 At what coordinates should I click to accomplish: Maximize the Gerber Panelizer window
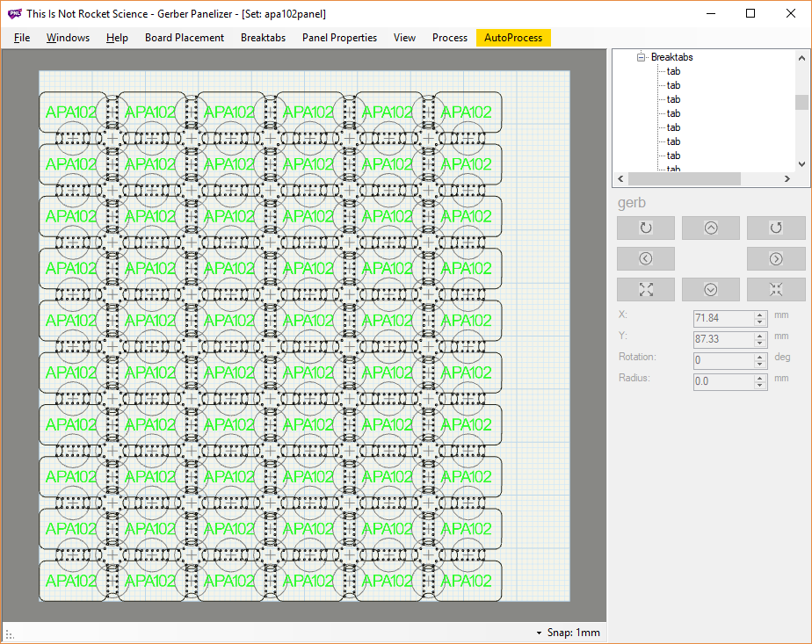(750, 13)
